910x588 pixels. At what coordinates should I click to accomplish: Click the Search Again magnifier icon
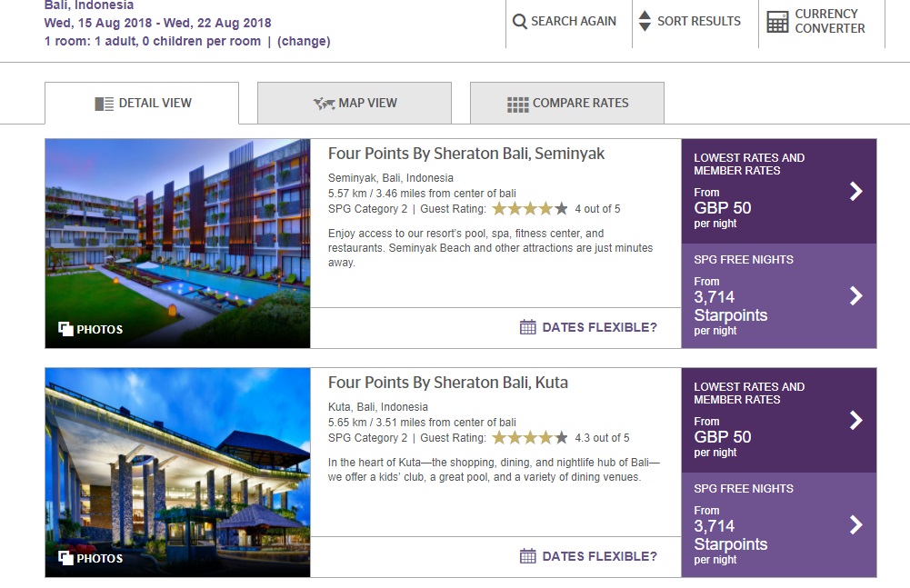(520, 22)
